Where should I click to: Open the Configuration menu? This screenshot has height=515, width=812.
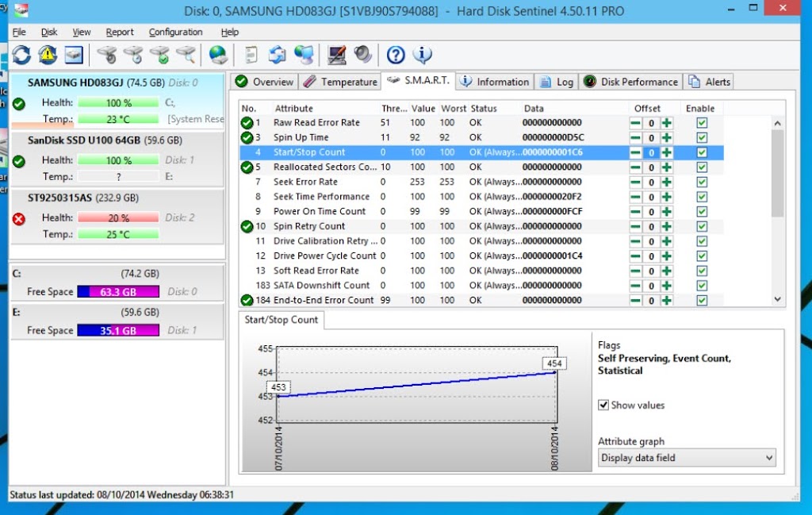coord(175,33)
